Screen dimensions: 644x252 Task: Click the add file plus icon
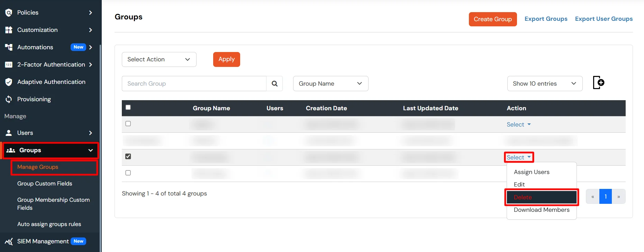(599, 82)
